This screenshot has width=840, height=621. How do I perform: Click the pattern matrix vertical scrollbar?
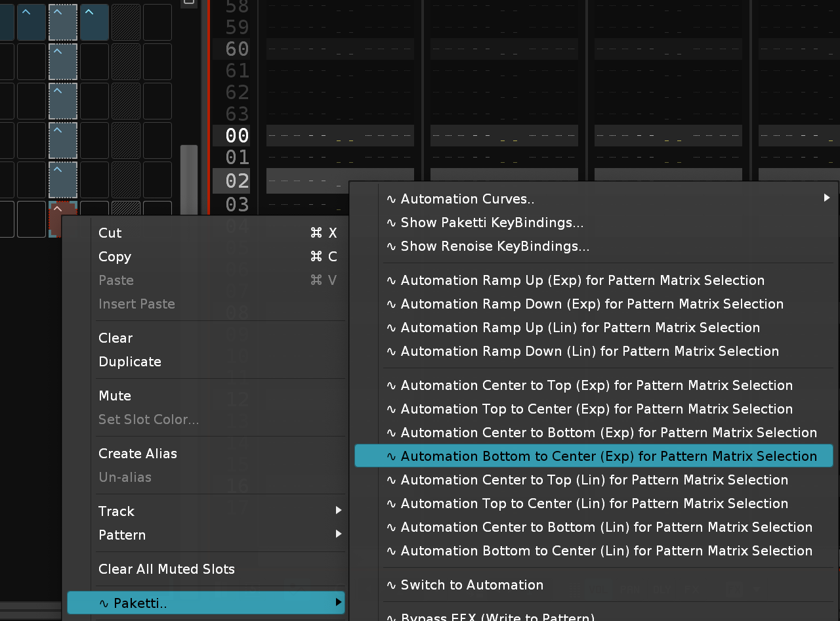pyautogui.click(x=189, y=177)
